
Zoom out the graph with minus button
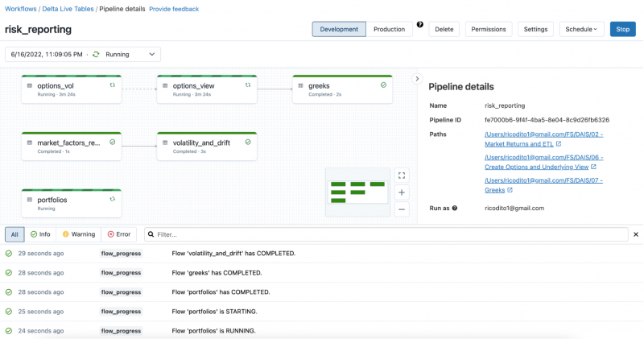pos(402,209)
